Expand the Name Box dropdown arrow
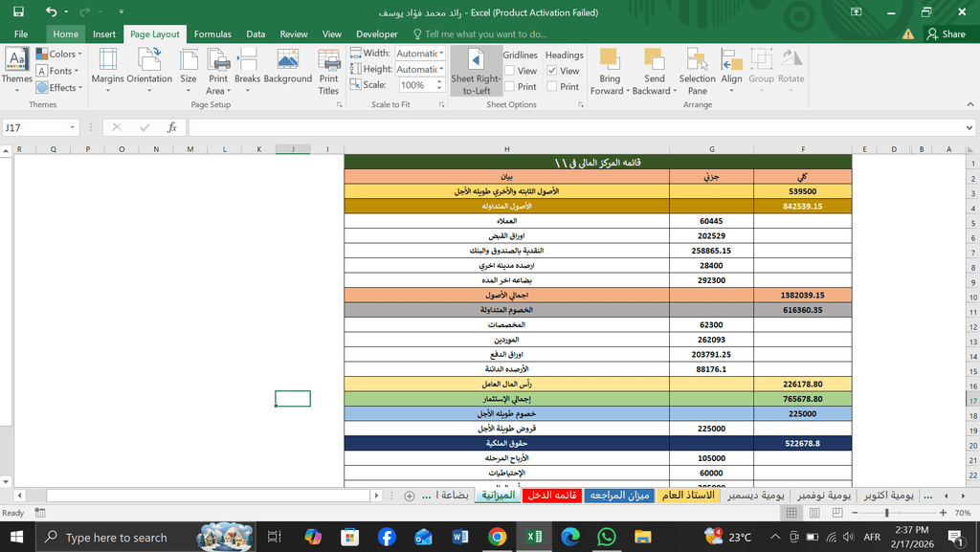 73,127
